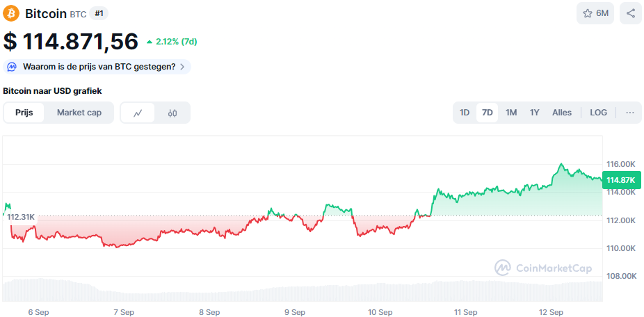This screenshot has width=644, height=317.
Task: Click the 114.00K axis label
Action: (621, 192)
